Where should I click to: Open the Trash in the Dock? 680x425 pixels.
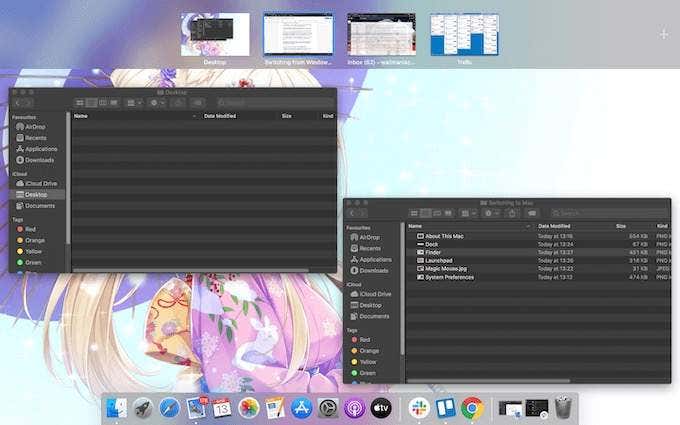point(563,408)
